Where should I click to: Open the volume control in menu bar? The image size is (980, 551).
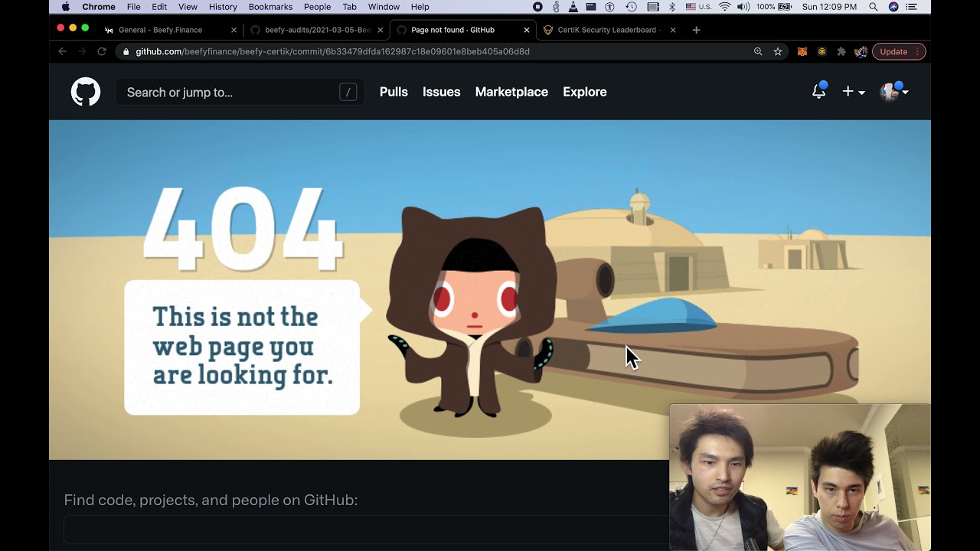[743, 7]
